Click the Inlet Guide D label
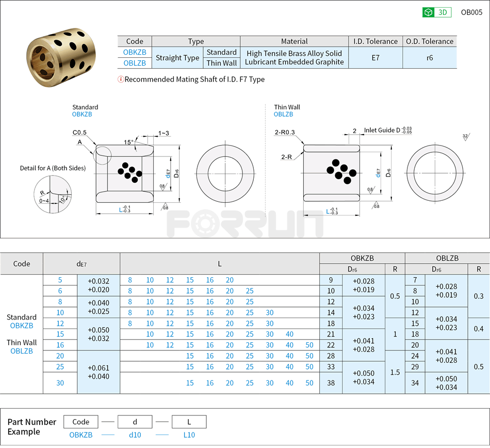 click(x=388, y=130)
